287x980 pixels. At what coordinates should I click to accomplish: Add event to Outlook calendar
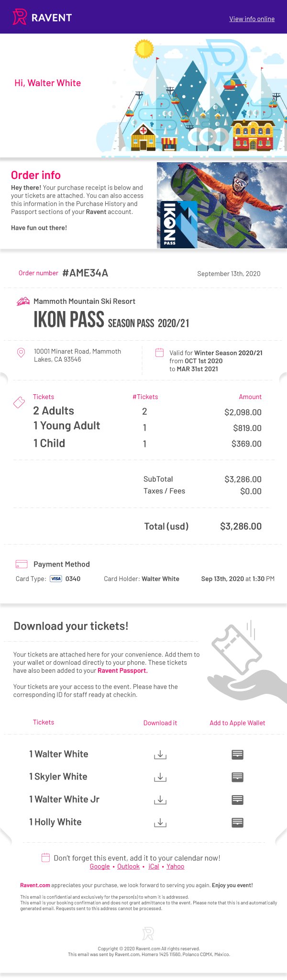point(128,867)
